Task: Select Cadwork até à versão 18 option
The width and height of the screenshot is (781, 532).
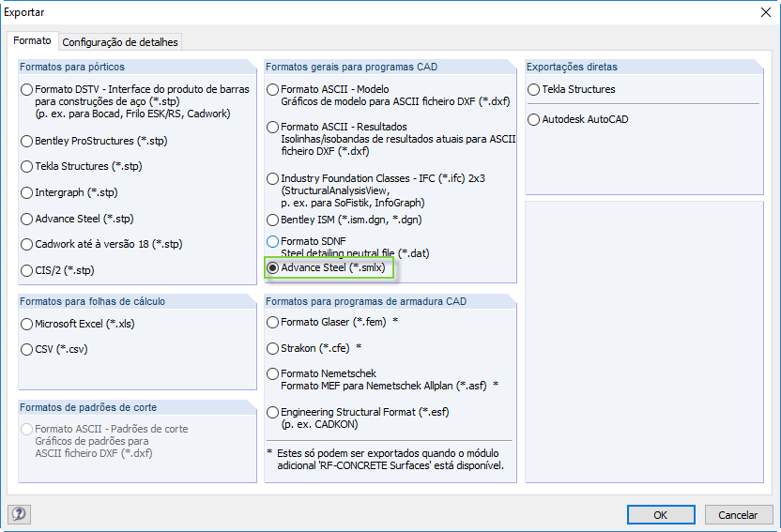Action: click(x=27, y=245)
